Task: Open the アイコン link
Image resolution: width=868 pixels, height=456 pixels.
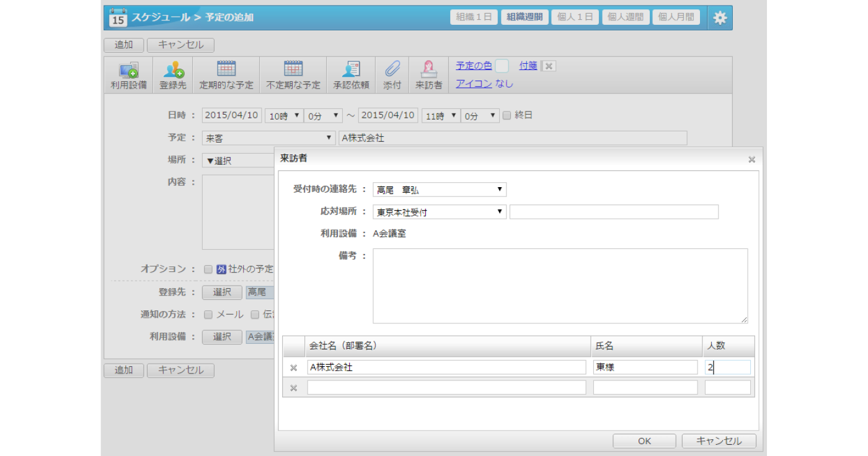Action: (x=474, y=84)
